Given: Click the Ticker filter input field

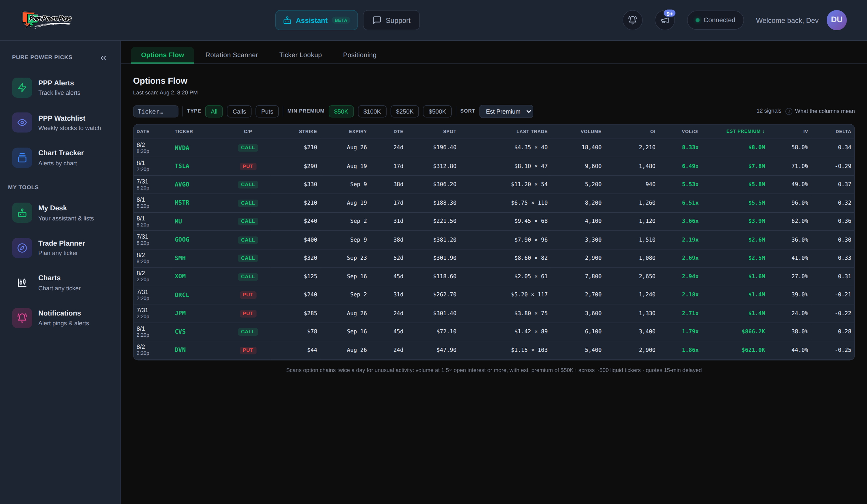Looking at the screenshot, I should pos(156,112).
